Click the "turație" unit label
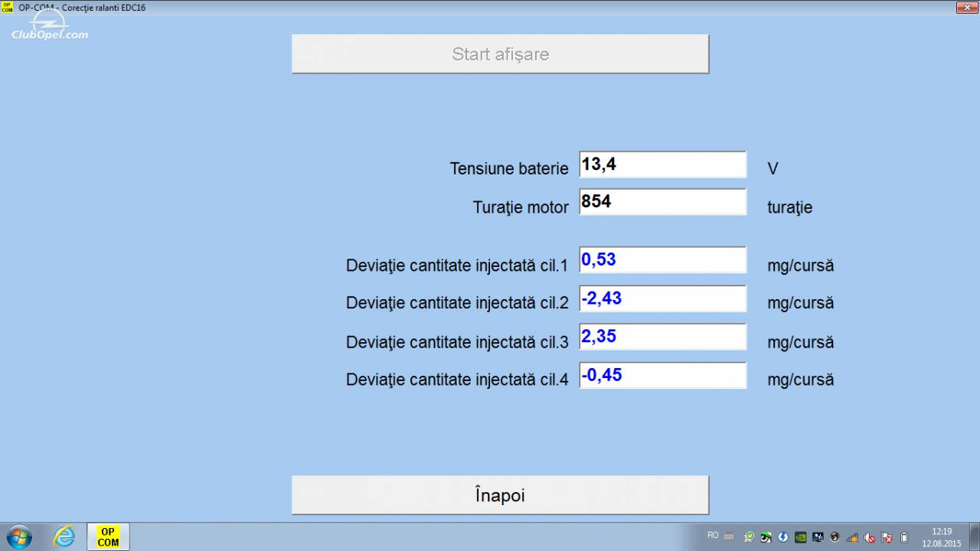The height and width of the screenshot is (551, 980). point(789,207)
